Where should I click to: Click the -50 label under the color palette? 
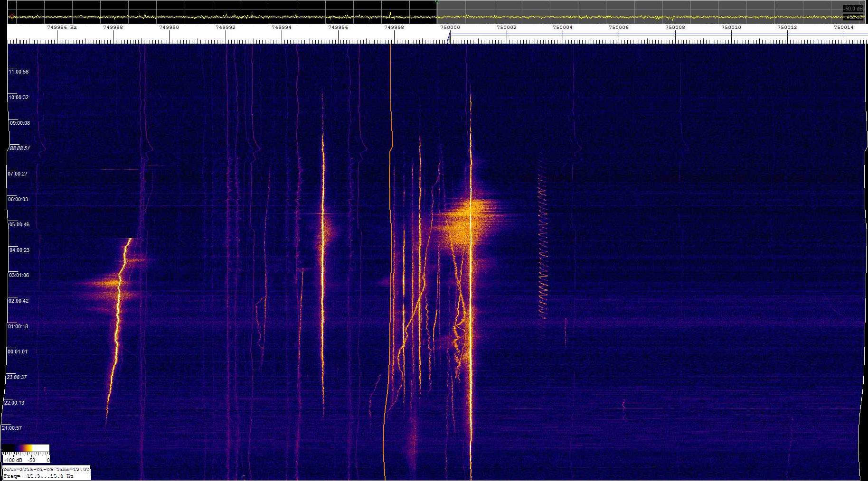[x=31, y=461]
